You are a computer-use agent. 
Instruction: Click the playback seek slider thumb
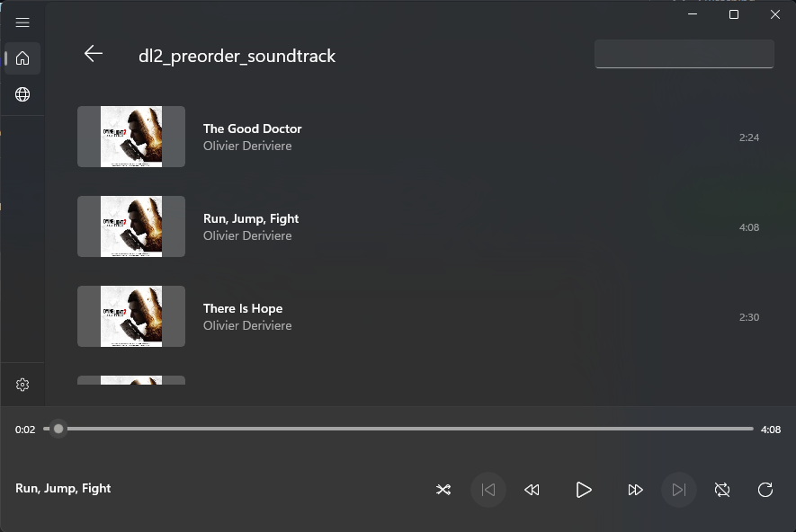pyautogui.click(x=58, y=429)
